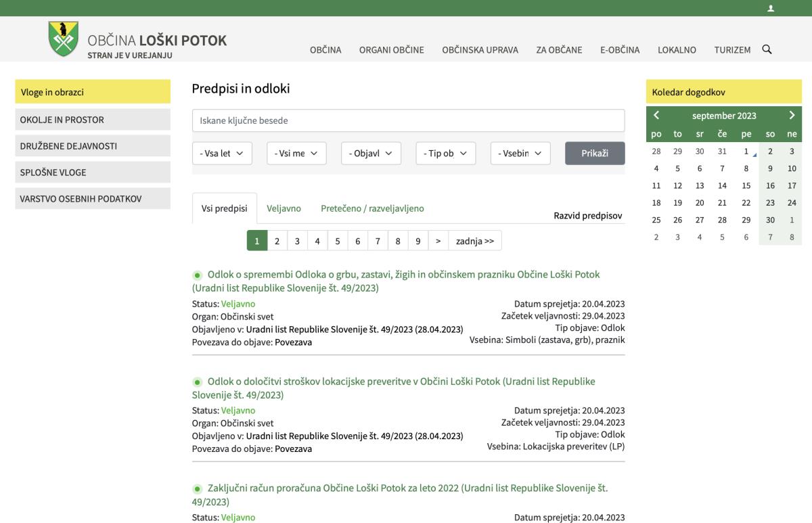Expand the Vsi meseci month dropdown
This screenshot has width=812, height=523.
(296, 153)
